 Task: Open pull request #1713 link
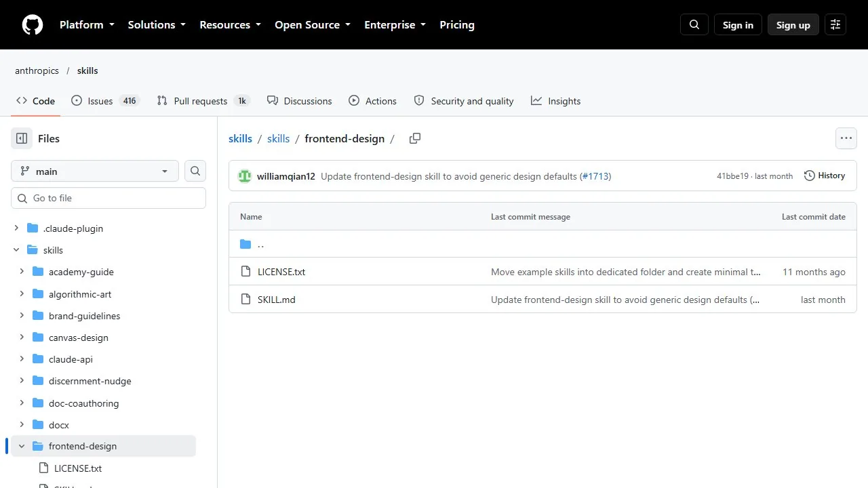595,176
